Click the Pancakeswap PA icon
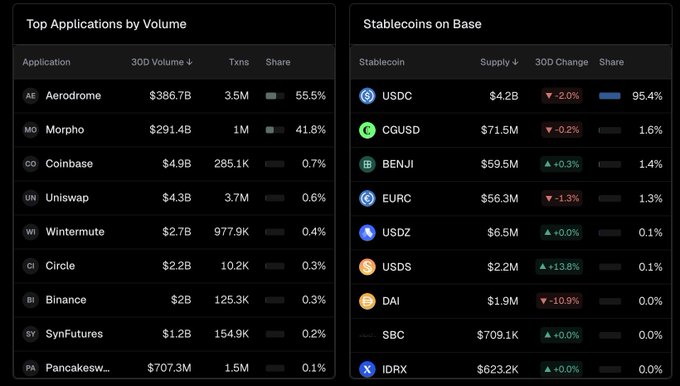This screenshot has width=680, height=386. pyautogui.click(x=31, y=368)
